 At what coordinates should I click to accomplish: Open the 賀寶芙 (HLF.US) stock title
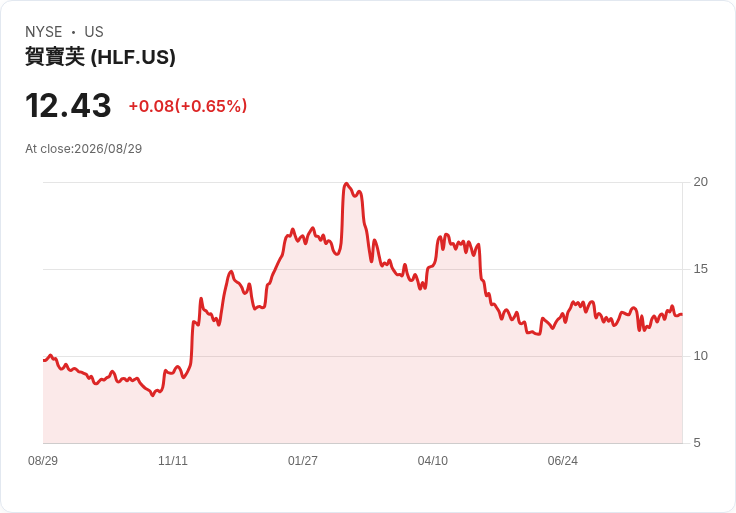[100, 57]
